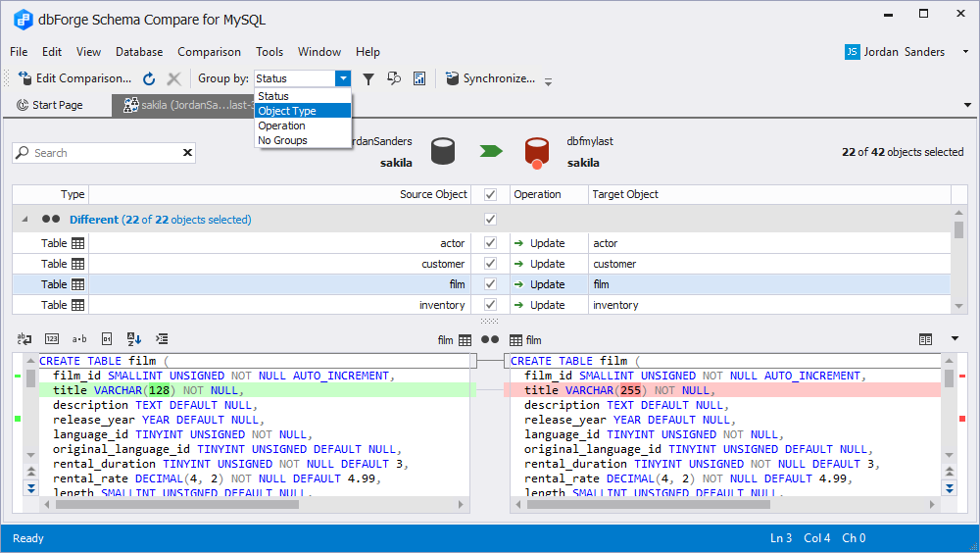The image size is (980, 553).
Task: Click the grey X cancel icon in toolbar
Action: coord(173,78)
